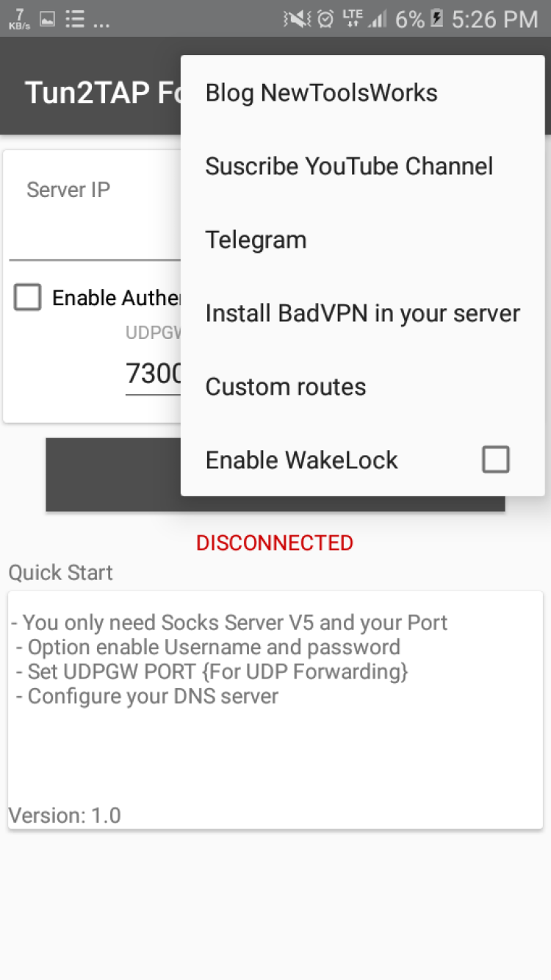The width and height of the screenshot is (551, 980).
Task: Tap the Quick Start instructions box
Action: tap(275, 709)
